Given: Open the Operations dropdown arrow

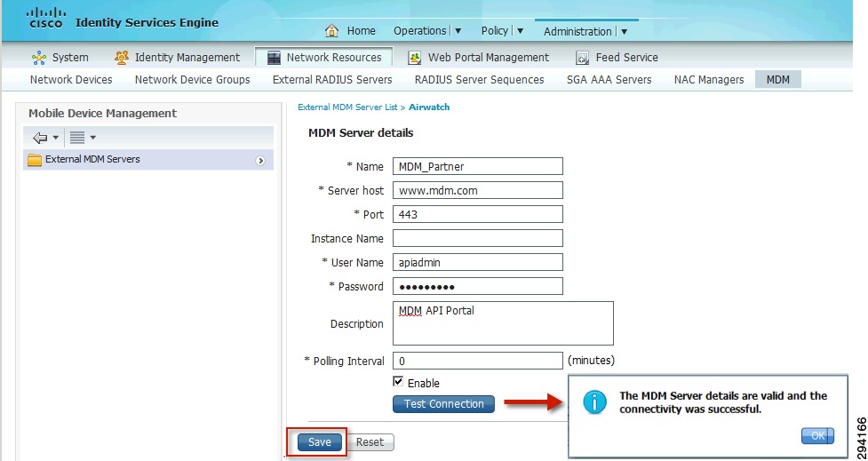Looking at the screenshot, I should pyautogui.click(x=458, y=31).
